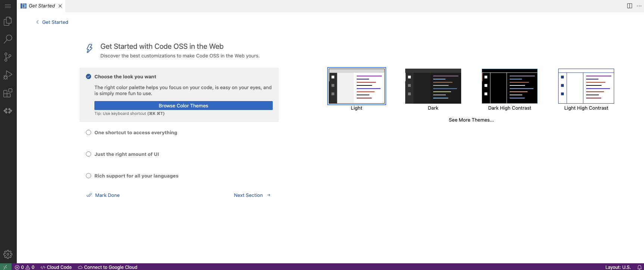Viewport: 644px width, 270px height.
Task: Open the Source Control view
Action: tap(8, 57)
